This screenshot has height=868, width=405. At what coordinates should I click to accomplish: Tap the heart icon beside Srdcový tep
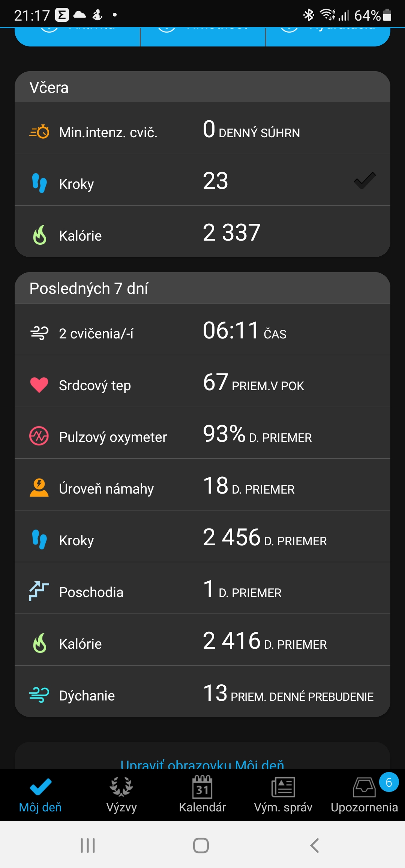pyautogui.click(x=39, y=385)
